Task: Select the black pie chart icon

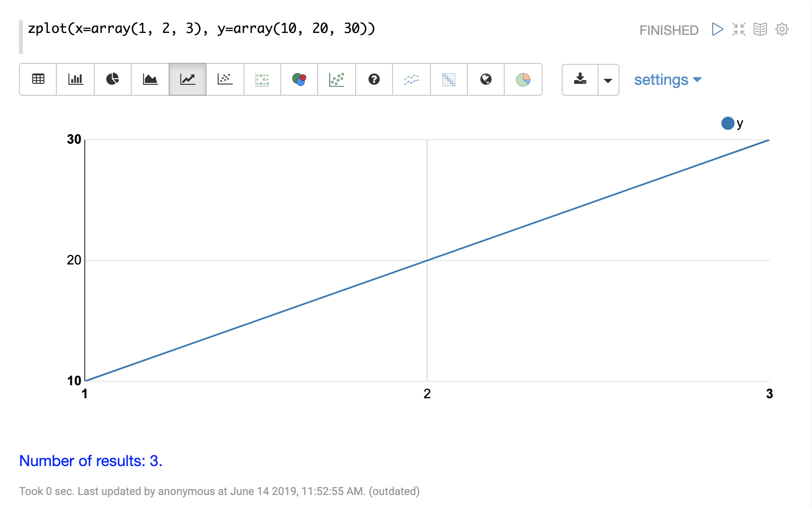Action: 113,79
